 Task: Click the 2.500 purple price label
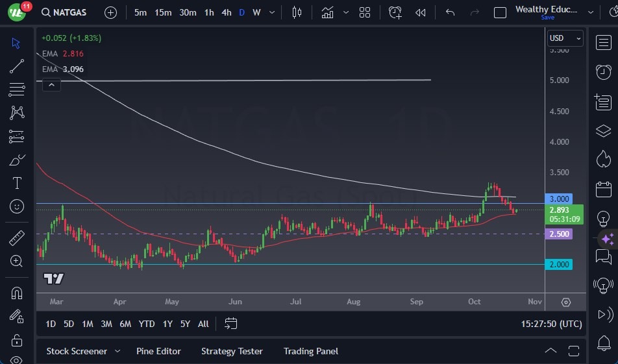559,234
